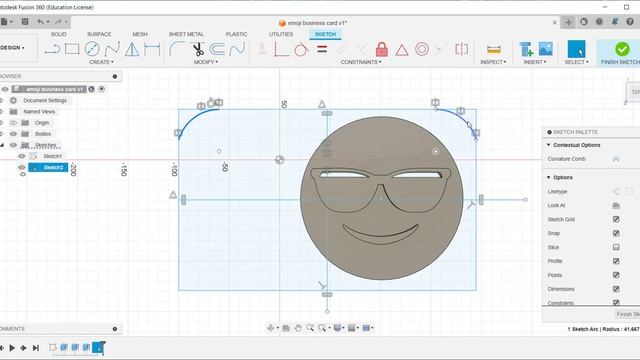Switch to the MESH tab
The image size is (640, 360).
140,34
